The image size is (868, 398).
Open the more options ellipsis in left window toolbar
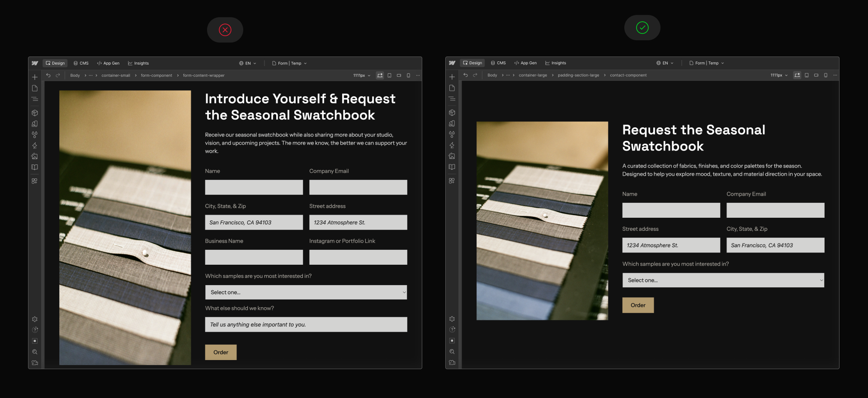pyautogui.click(x=418, y=75)
